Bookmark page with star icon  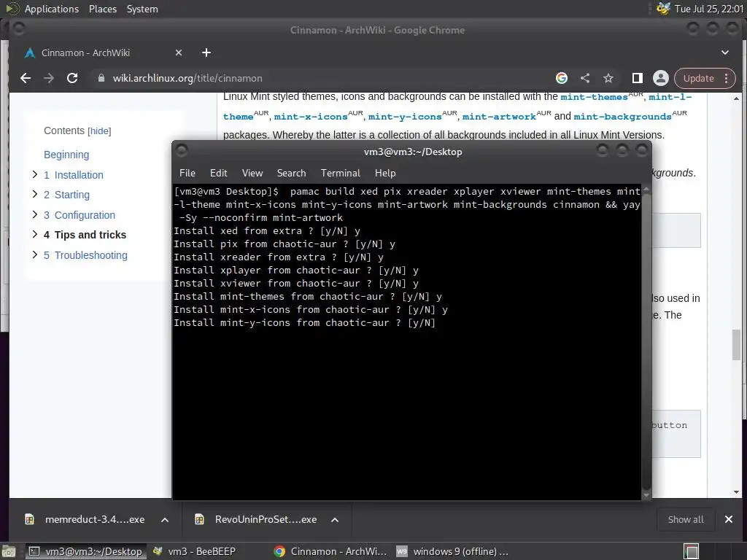(x=608, y=78)
